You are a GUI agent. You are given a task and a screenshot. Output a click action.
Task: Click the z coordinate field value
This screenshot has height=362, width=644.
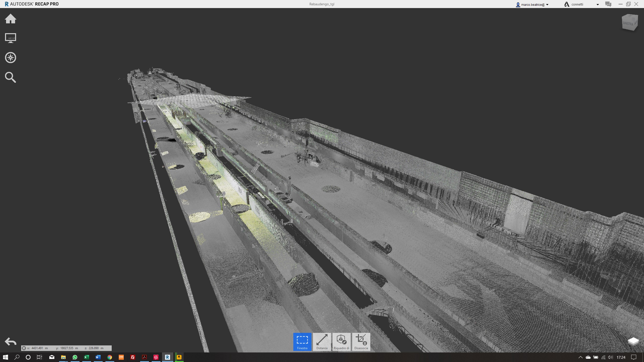pos(94,348)
